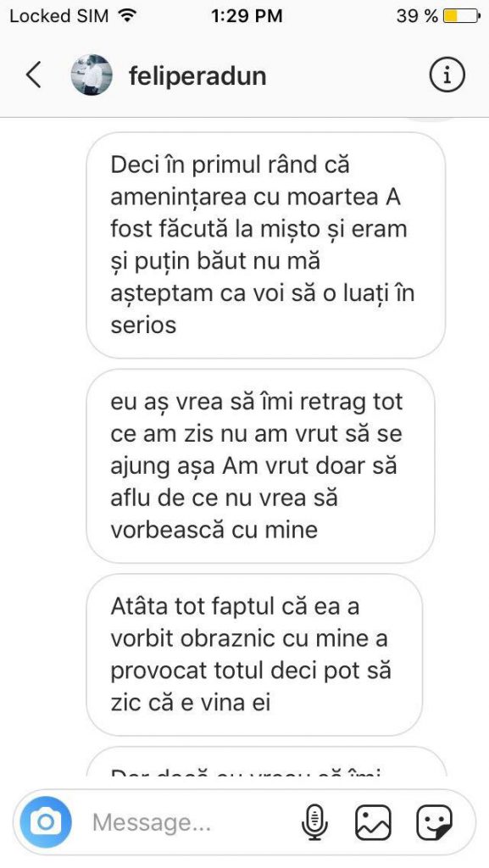Image resolution: width=489 pixels, height=868 pixels.
Task: Tap the battery indicator in status bar
Action: (461, 16)
